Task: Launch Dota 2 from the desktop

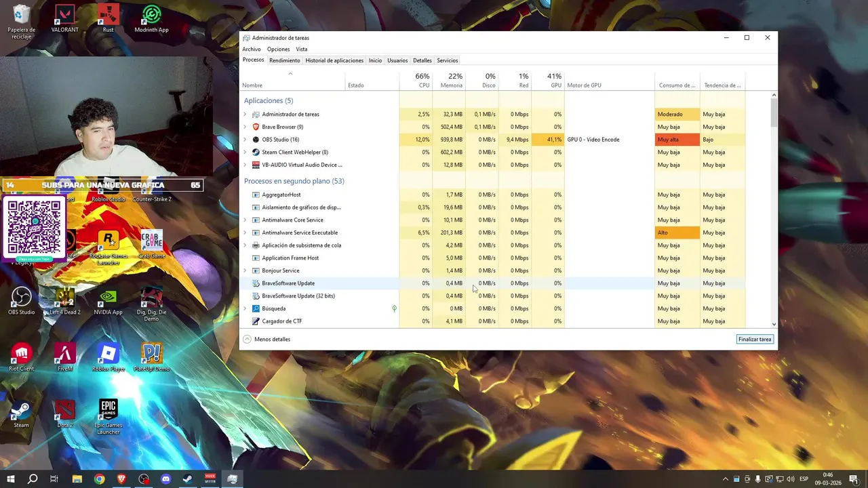Action: click(65, 413)
